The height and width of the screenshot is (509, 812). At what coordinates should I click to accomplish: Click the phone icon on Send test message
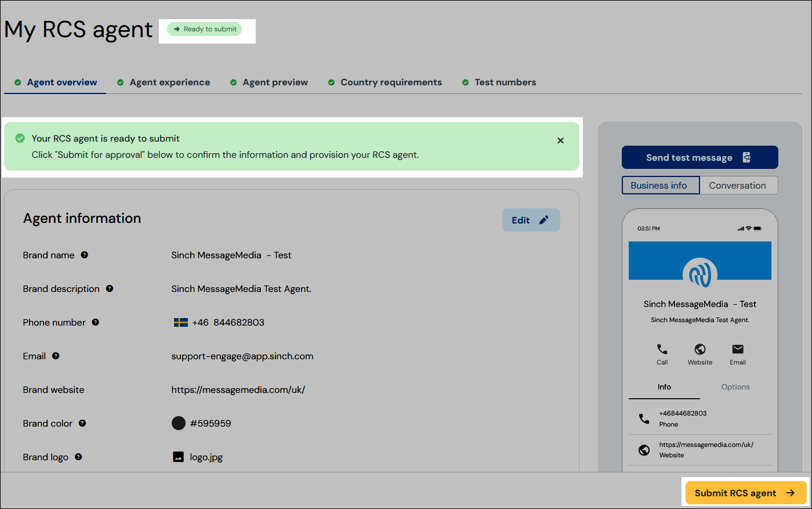(x=746, y=157)
